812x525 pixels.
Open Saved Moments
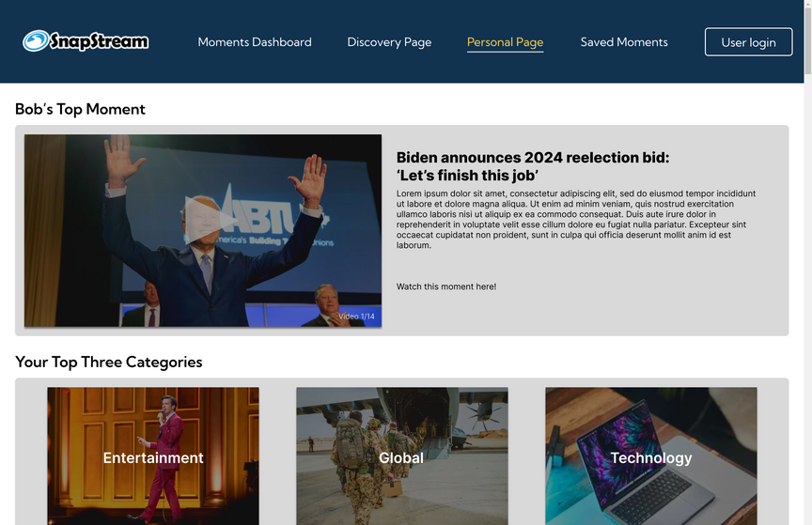click(x=624, y=42)
